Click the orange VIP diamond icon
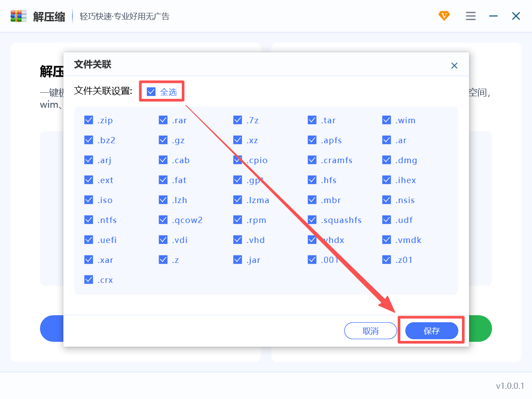Image resolution: width=532 pixels, height=399 pixels. [x=444, y=16]
